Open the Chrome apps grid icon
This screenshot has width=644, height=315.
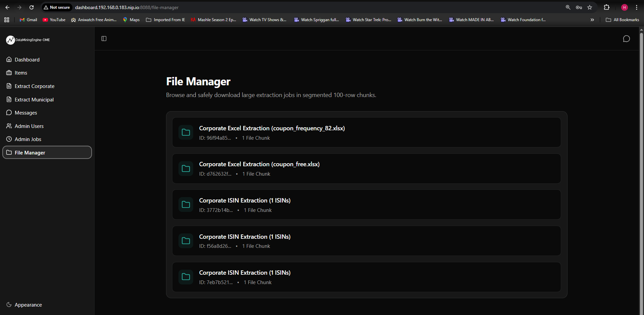click(7, 20)
